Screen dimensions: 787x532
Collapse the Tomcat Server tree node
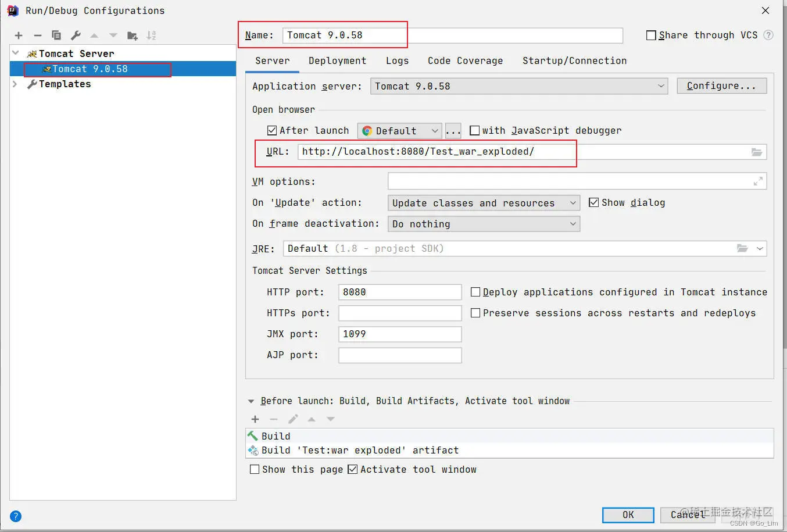tap(15, 53)
